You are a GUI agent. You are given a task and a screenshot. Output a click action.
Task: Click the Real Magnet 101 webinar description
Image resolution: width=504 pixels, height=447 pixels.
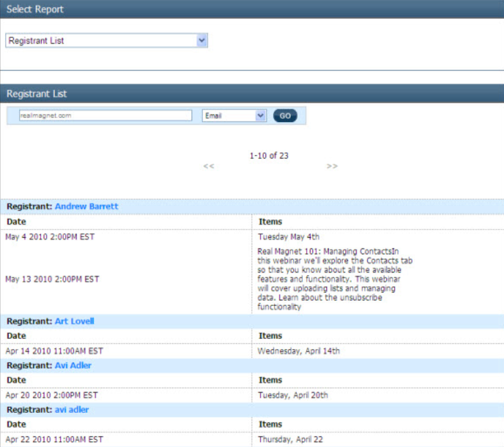pos(335,279)
